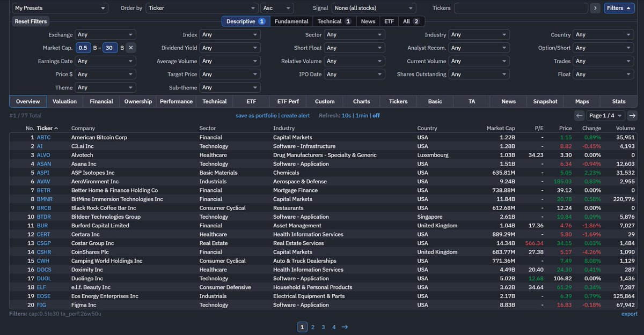Image resolution: width=644 pixels, height=335 pixels.
Task: Submit tickers with the arrow button
Action: (x=595, y=8)
